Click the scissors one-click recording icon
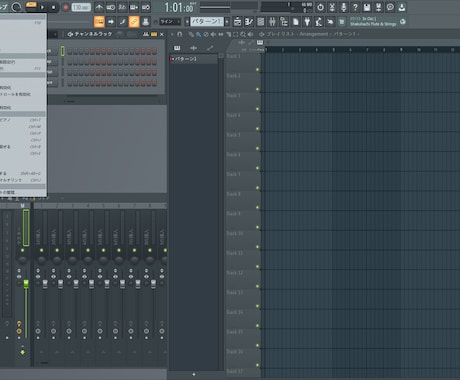 click(x=332, y=7)
